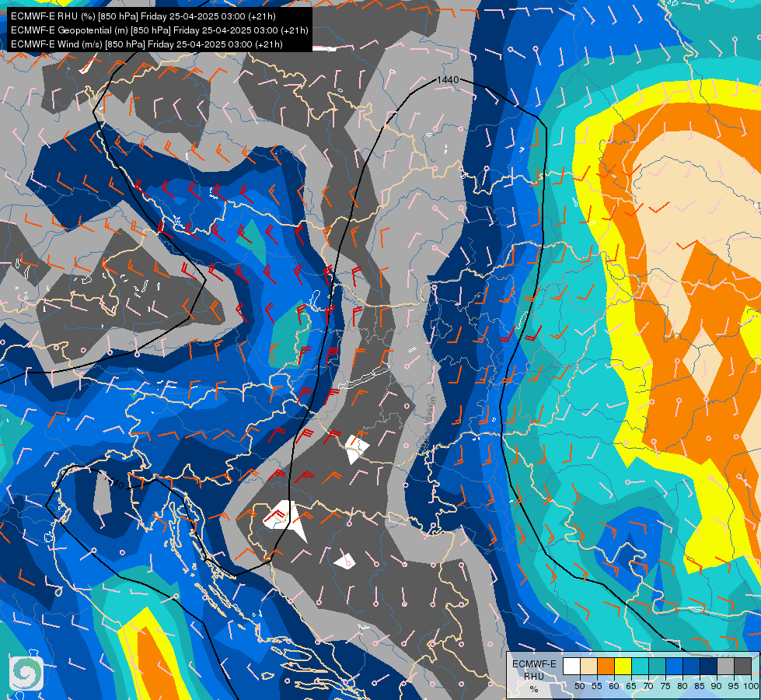Pick the yellow 60-65% legend swatch
Screen dimensions: 761x700
coord(623,666)
